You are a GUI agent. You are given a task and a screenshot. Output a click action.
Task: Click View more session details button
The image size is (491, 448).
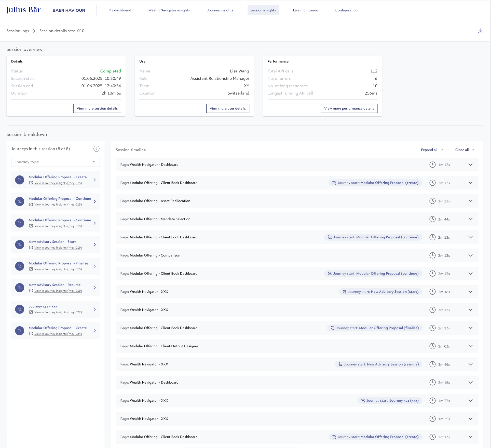tap(97, 108)
